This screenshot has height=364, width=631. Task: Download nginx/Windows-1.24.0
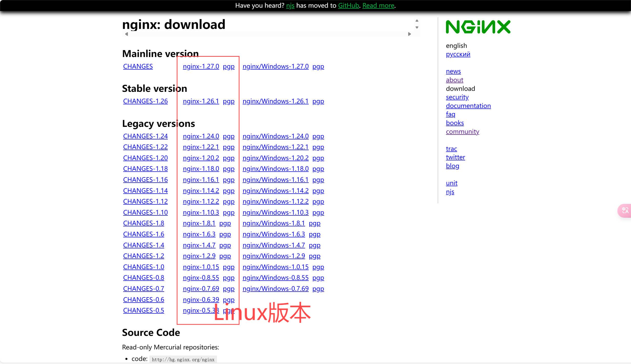pos(276,136)
